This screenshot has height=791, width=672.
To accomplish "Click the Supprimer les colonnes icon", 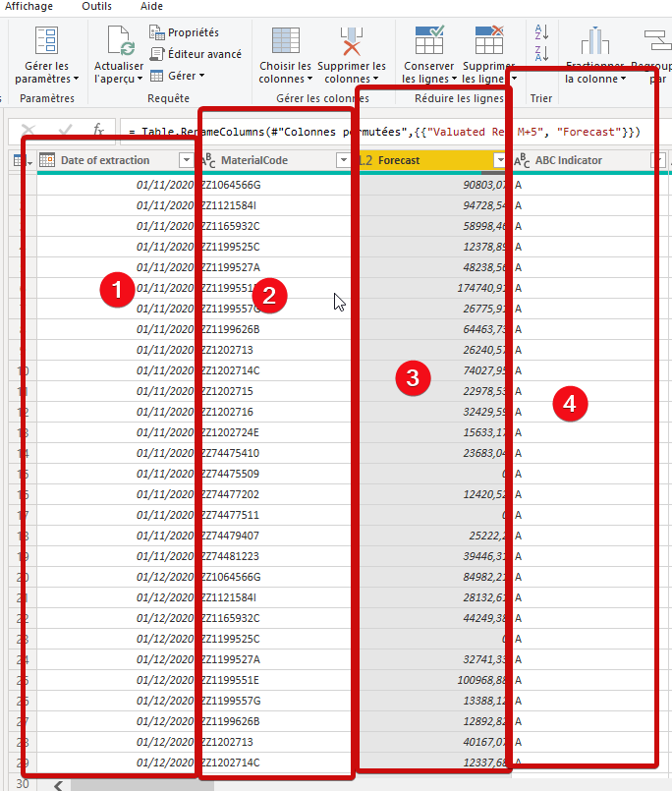I will point(352,40).
